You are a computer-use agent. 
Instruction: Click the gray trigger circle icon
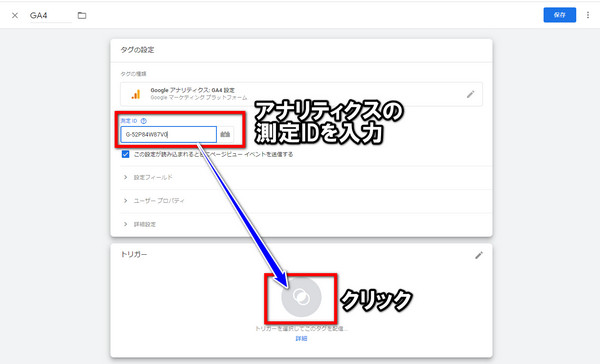[x=301, y=297]
